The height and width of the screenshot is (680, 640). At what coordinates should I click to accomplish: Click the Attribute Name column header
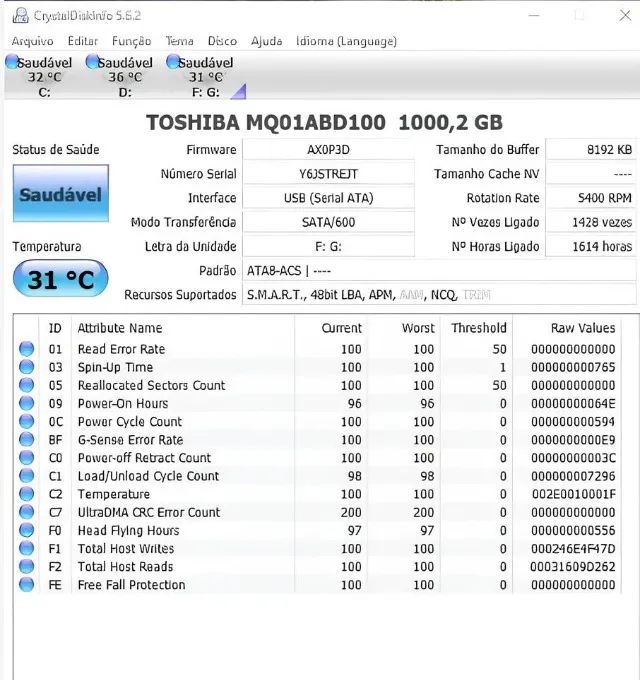[x=120, y=328]
